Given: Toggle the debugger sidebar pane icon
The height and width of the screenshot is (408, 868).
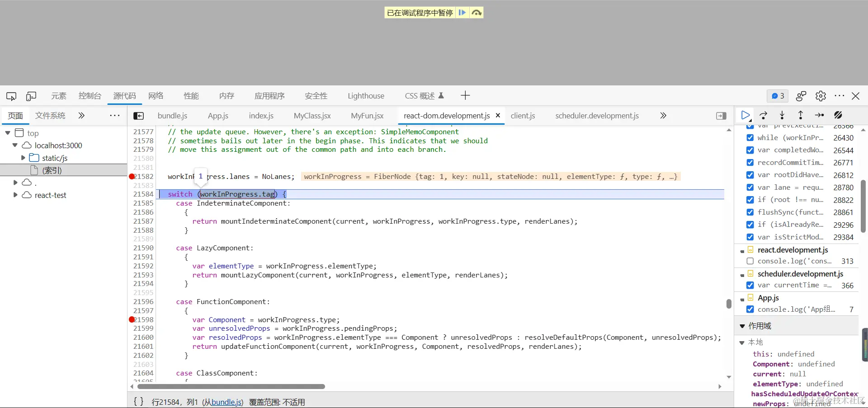Looking at the screenshot, I should [722, 116].
